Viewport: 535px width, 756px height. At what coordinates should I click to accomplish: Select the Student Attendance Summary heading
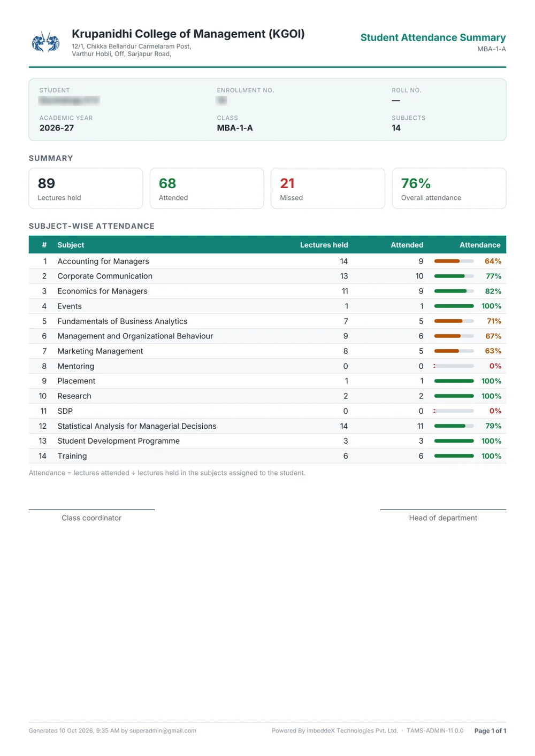coord(433,37)
